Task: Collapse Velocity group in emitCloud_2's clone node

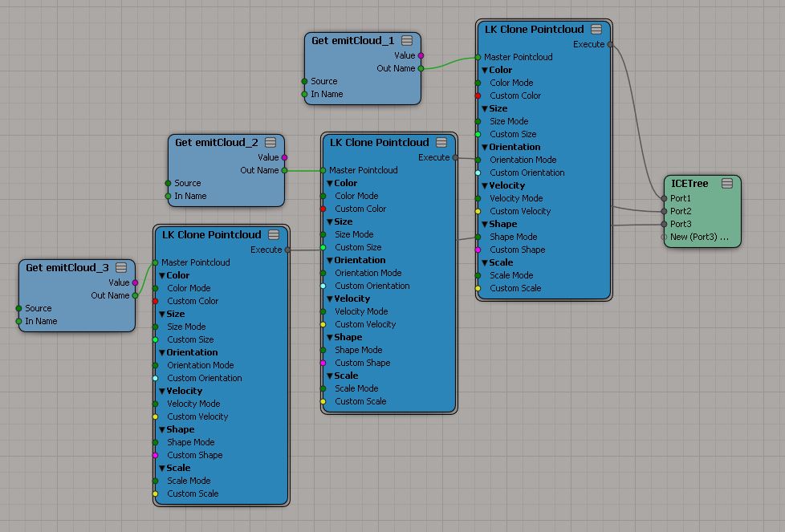Action: 330,298
